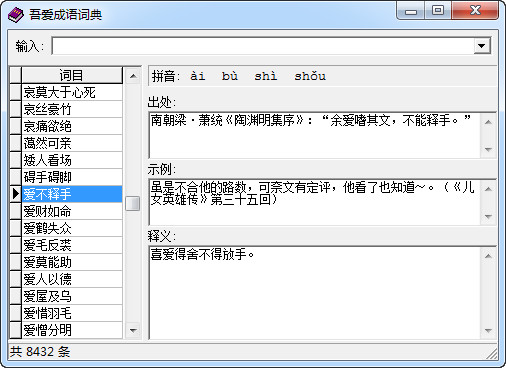The image size is (506, 368).
Task: Select the entry 爱财如命
Action: pos(72,211)
